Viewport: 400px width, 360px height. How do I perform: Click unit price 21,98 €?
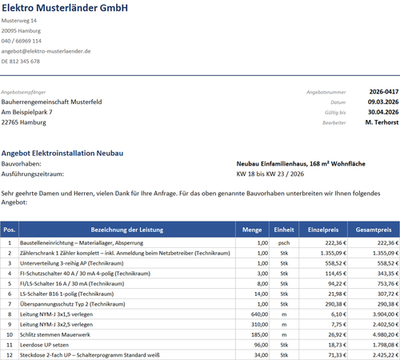click(x=337, y=294)
